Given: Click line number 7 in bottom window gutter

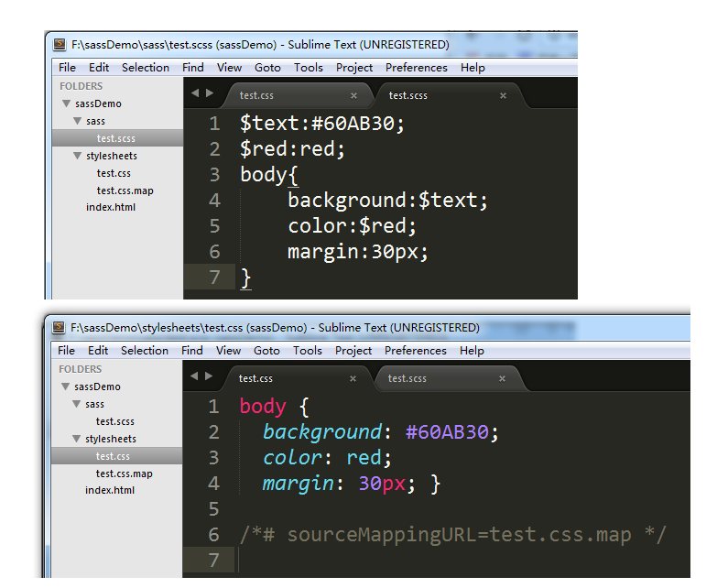Looking at the screenshot, I should tap(213, 561).
